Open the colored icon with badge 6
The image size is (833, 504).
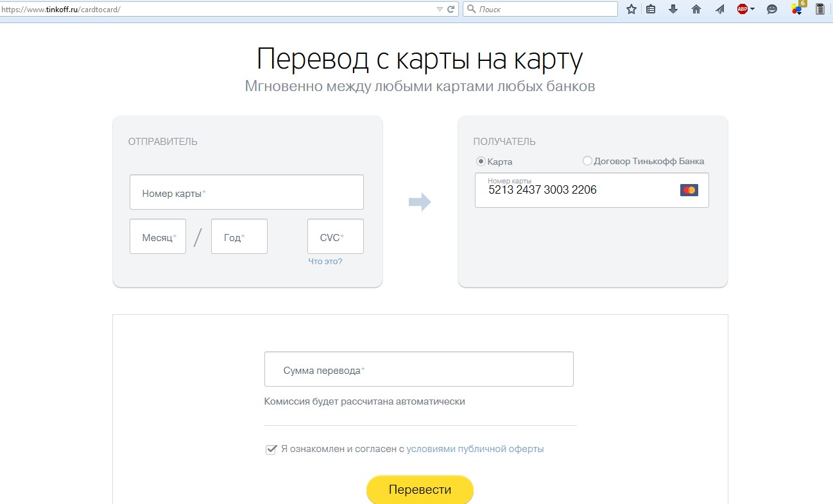[796, 10]
